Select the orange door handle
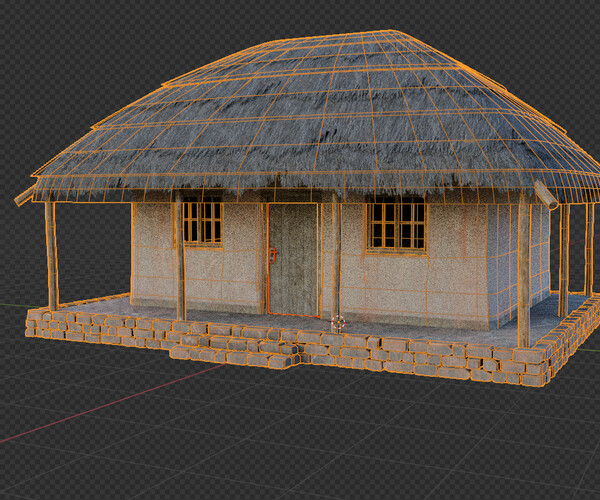 click(273, 255)
